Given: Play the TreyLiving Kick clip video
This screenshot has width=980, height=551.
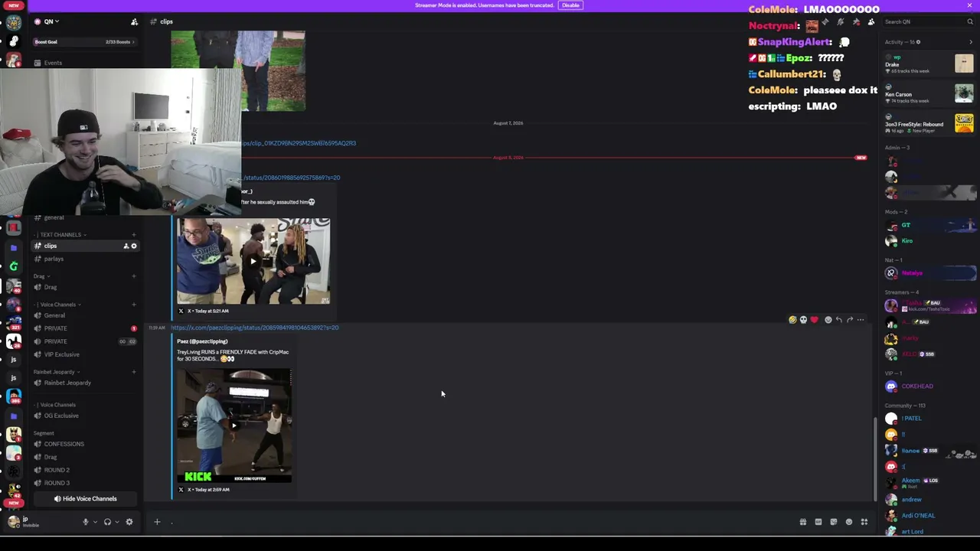Looking at the screenshot, I should [234, 425].
